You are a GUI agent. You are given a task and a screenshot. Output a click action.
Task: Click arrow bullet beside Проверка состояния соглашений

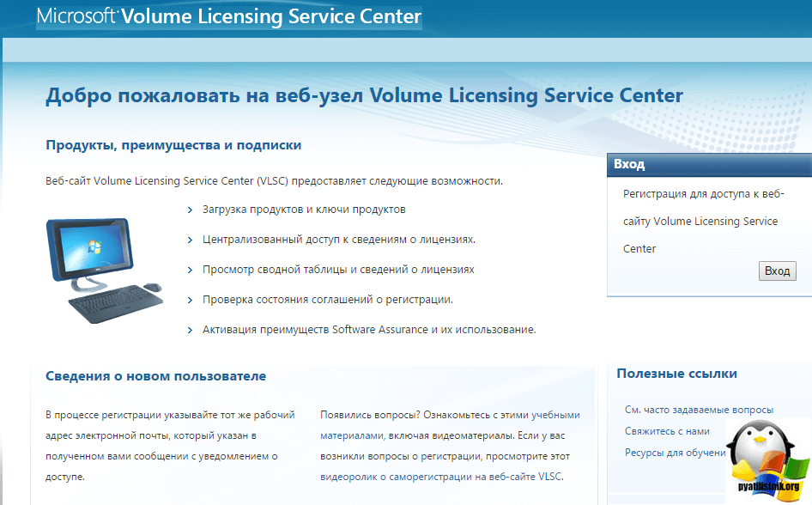point(190,300)
